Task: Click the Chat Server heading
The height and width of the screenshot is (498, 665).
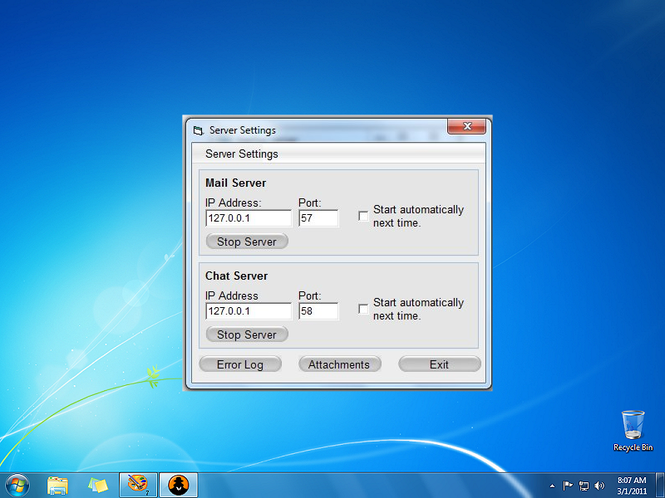Action: tap(236, 276)
